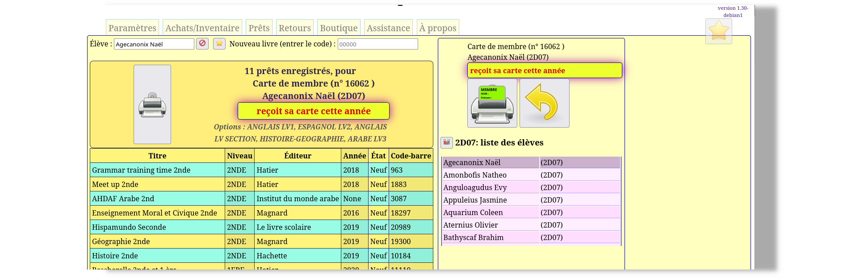Print the member card with green card icon

(x=492, y=103)
